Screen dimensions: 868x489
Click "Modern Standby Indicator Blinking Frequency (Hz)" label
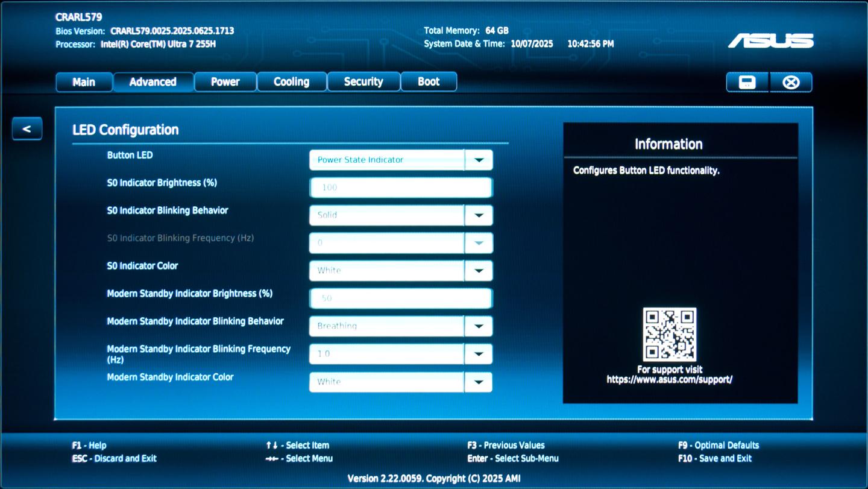tap(199, 354)
